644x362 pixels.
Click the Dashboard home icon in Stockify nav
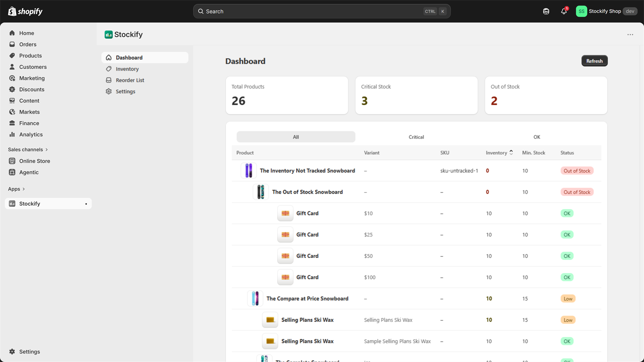point(109,58)
